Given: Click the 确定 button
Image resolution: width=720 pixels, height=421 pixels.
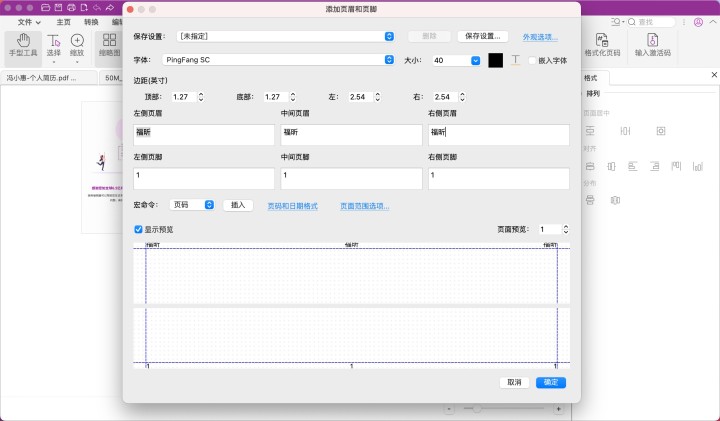Looking at the screenshot, I should click(x=550, y=382).
